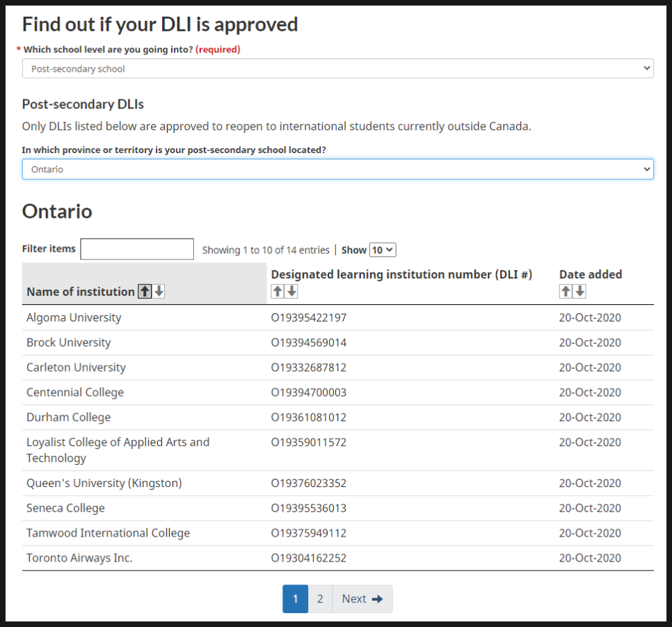Select the Seneca College entry
The height and width of the screenshot is (627, 672).
click(x=65, y=508)
